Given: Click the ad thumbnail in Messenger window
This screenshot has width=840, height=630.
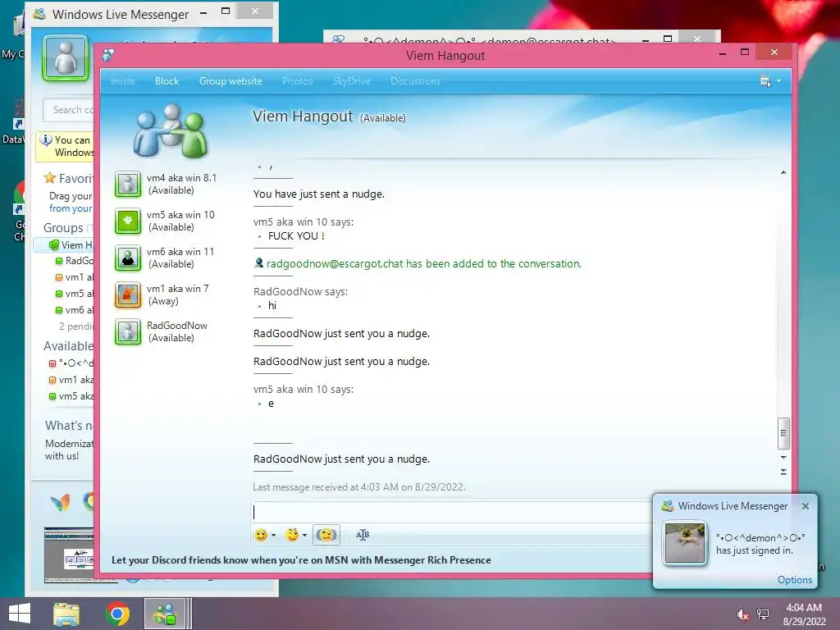Looking at the screenshot, I should [69, 555].
